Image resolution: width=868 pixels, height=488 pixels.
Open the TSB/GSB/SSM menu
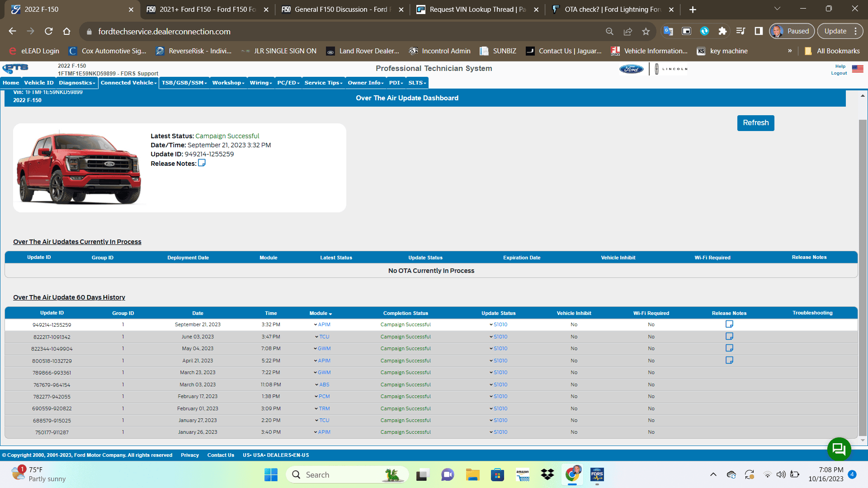pos(184,83)
